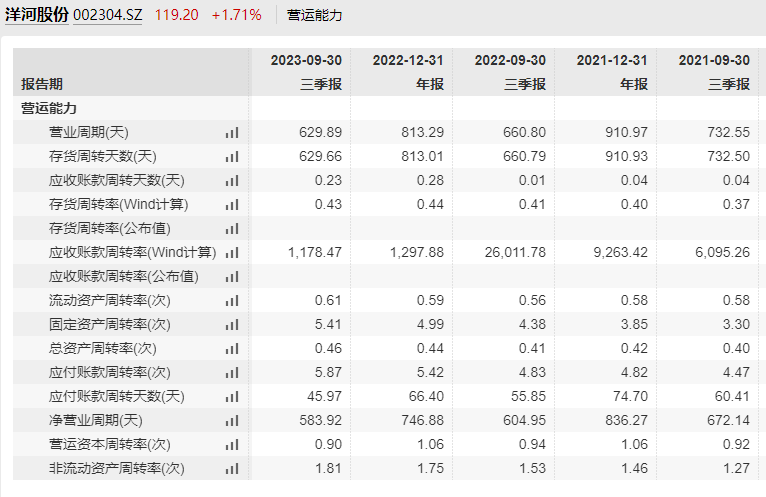Click the 应收账款周转天数(天) row label

click(x=117, y=180)
